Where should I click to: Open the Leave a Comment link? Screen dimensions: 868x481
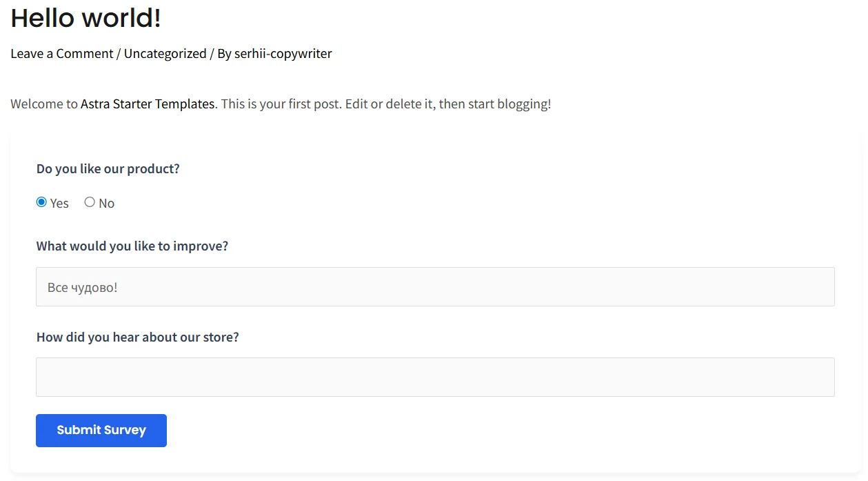coord(61,53)
